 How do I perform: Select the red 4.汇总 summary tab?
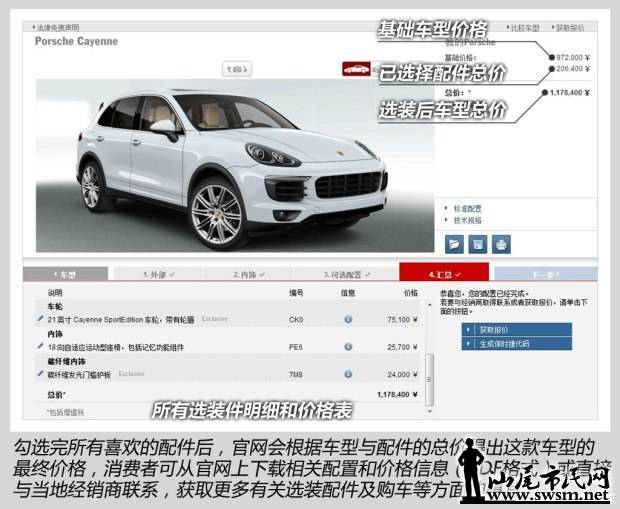point(444,273)
